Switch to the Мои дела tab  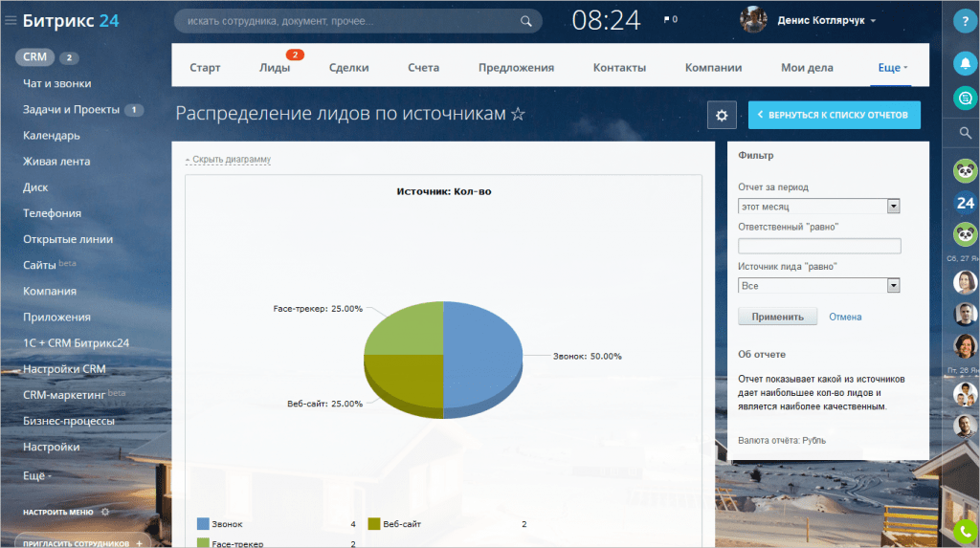coord(807,68)
